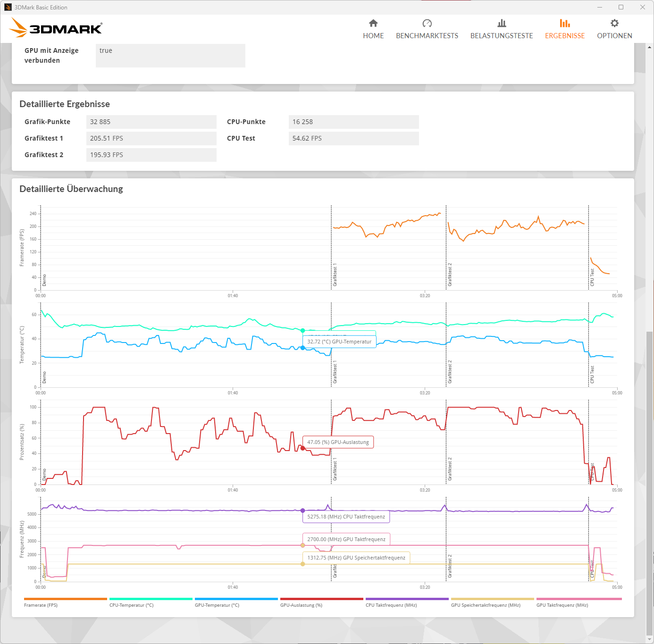The height and width of the screenshot is (644, 654).
Task: Click the GPU-Temperatur 32.72 tooltip
Action: click(x=339, y=342)
